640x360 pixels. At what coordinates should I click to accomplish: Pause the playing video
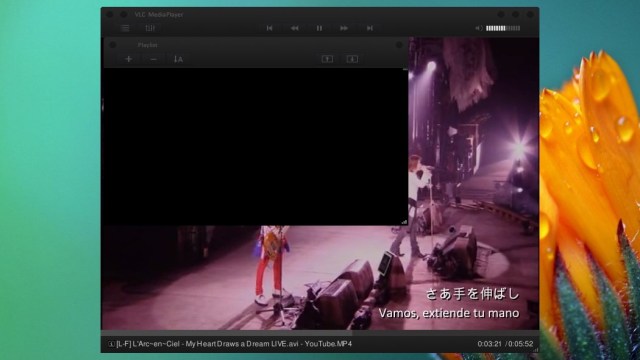tap(319, 28)
